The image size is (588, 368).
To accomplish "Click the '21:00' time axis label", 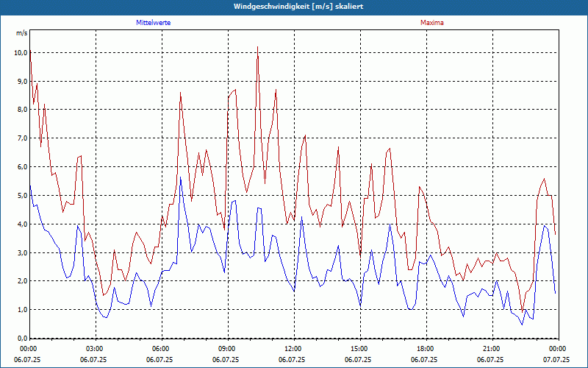I will pos(490,349).
